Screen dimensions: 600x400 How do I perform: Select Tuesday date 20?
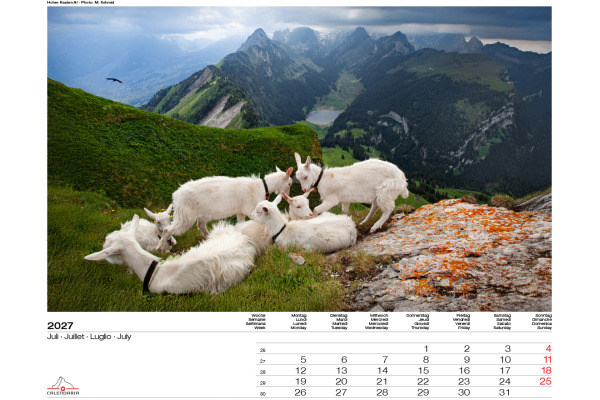coord(341,382)
